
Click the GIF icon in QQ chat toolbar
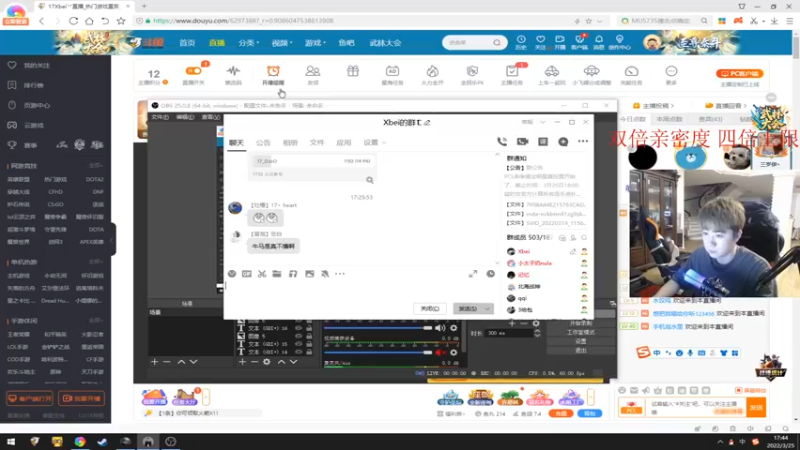[x=247, y=274]
